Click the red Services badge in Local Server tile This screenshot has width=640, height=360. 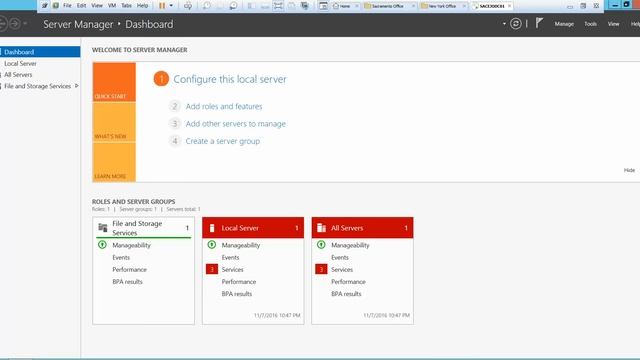click(x=212, y=269)
